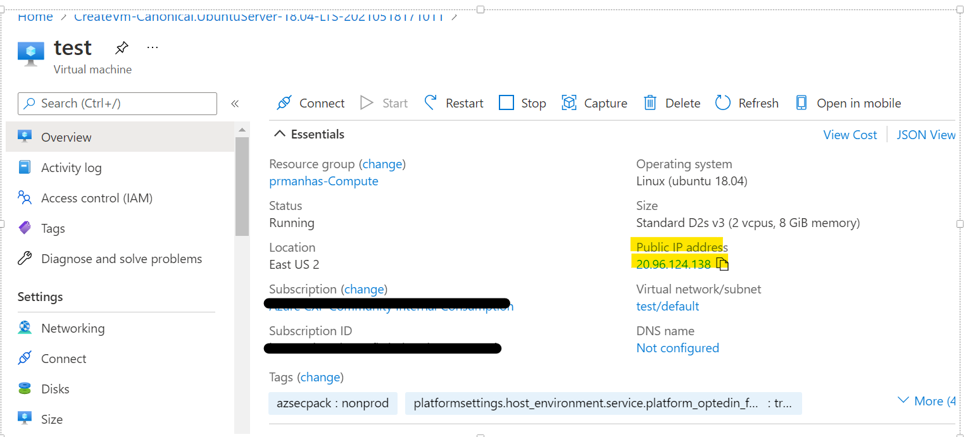Viewport: 980px width, 437px height.
Task: Click the Stop toolbar label
Action: [534, 103]
